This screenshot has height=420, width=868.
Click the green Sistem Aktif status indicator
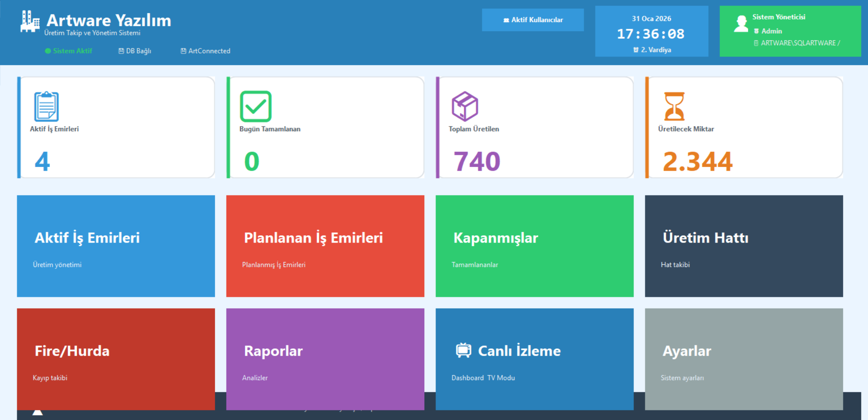[x=68, y=51]
